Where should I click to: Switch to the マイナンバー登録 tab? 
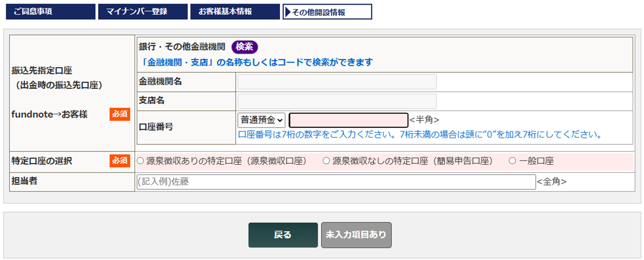tap(143, 12)
